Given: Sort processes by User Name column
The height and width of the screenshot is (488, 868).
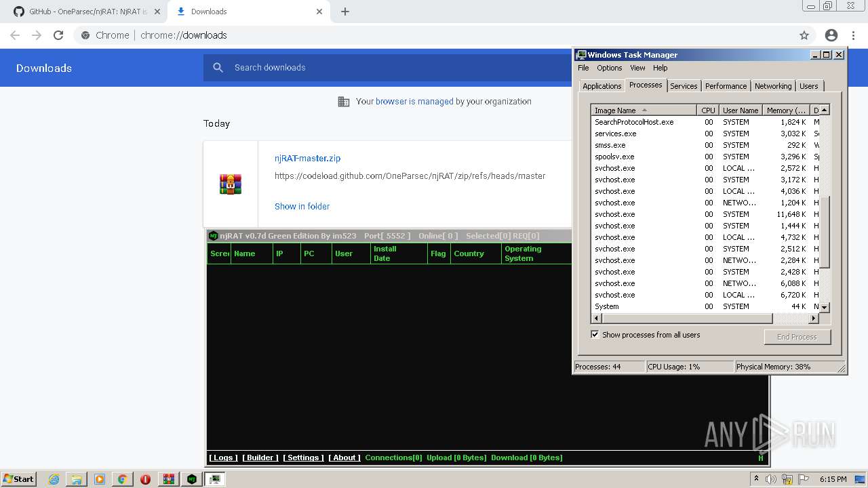Looking at the screenshot, I should click(741, 110).
